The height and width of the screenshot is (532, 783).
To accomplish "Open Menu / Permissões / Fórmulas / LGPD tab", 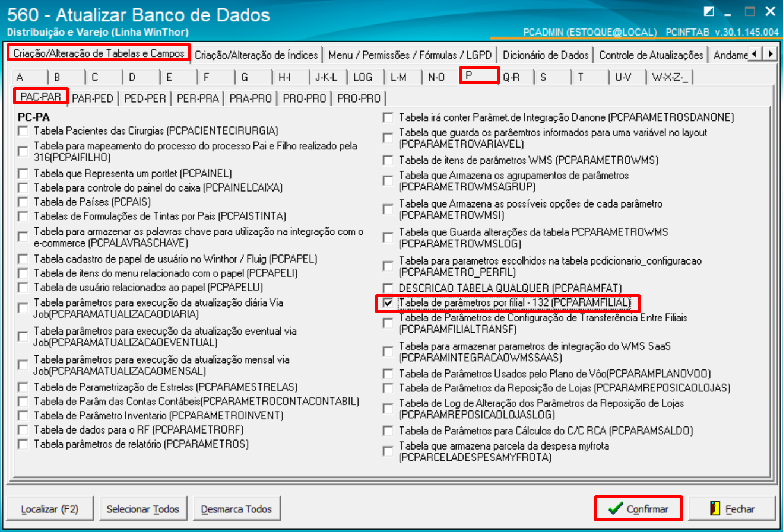I will [x=410, y=55].
